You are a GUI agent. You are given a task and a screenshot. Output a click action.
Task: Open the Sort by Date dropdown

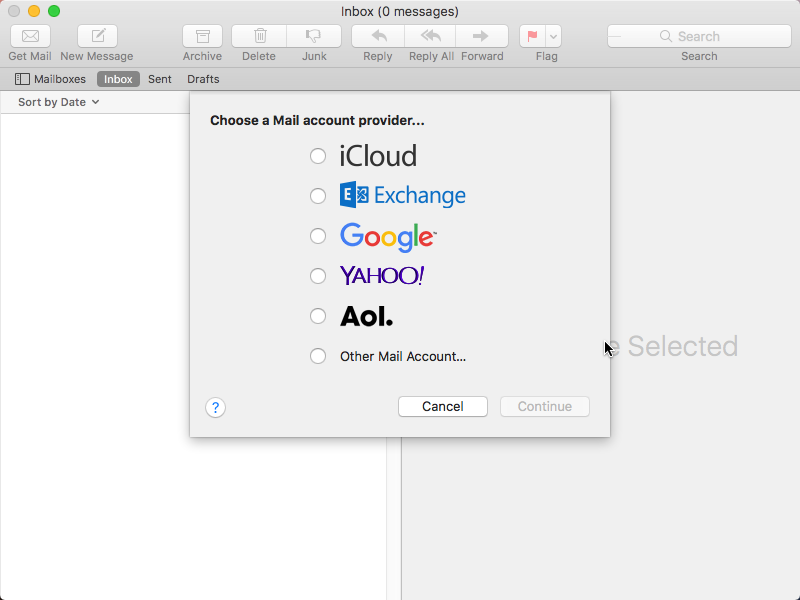(x=59, y=102)
